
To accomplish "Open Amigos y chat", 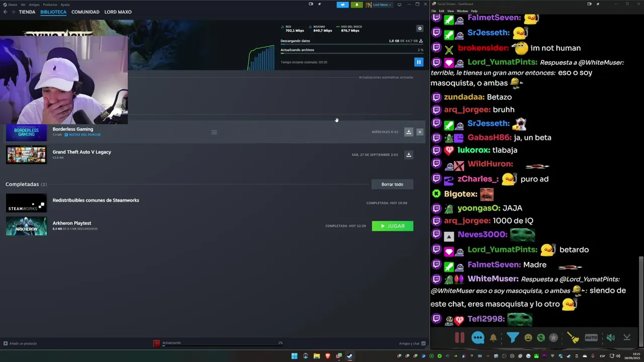I will 412,343.
